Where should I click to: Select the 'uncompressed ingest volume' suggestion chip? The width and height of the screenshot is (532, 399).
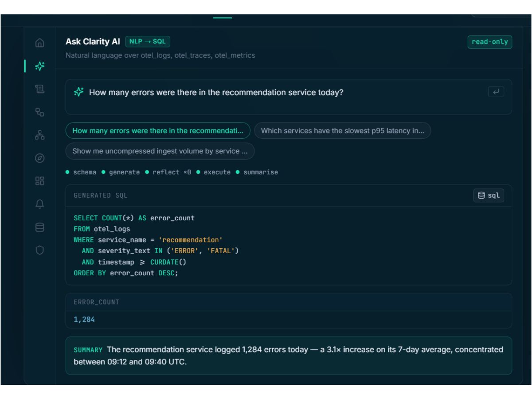click(160, 151)
